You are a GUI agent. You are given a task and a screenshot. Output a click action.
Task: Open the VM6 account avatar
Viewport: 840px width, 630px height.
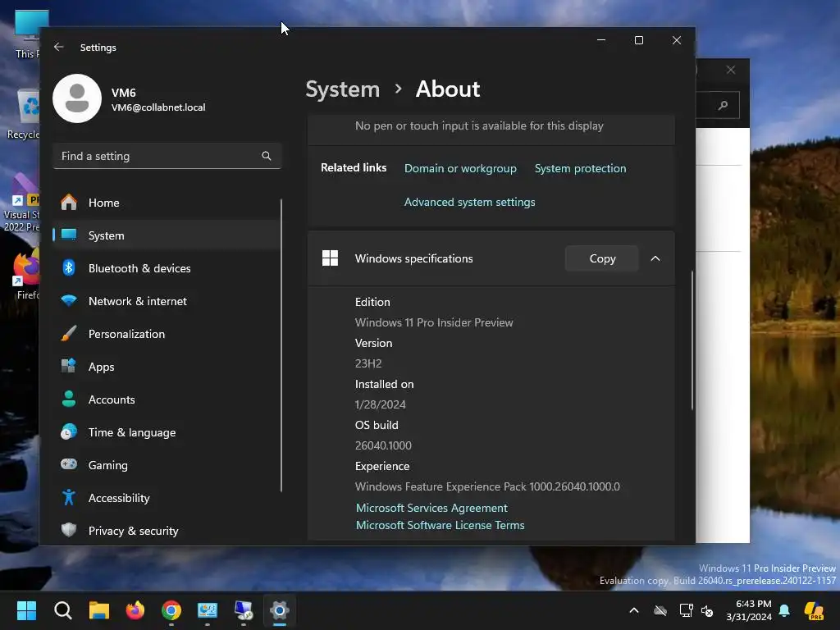point(77,98)
